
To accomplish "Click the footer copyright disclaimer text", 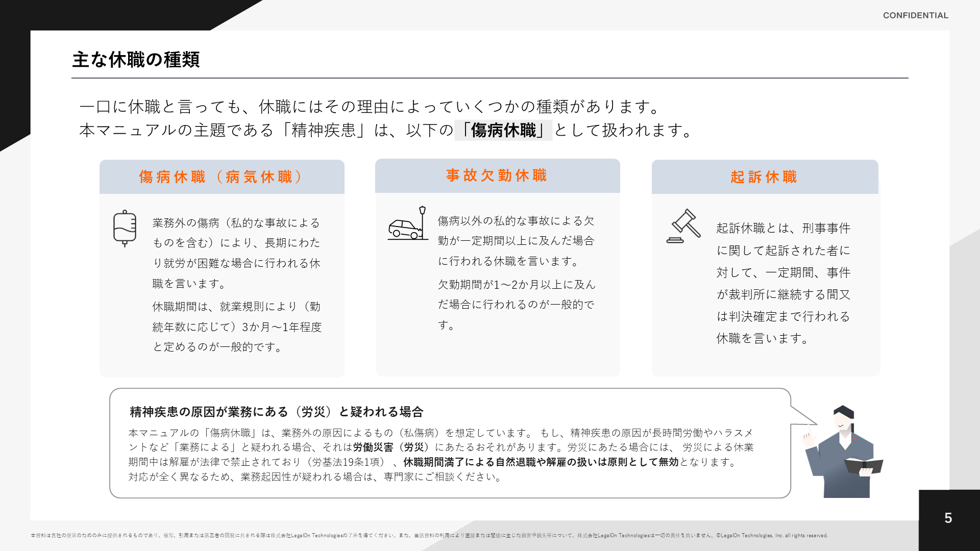I will [429, 535].
